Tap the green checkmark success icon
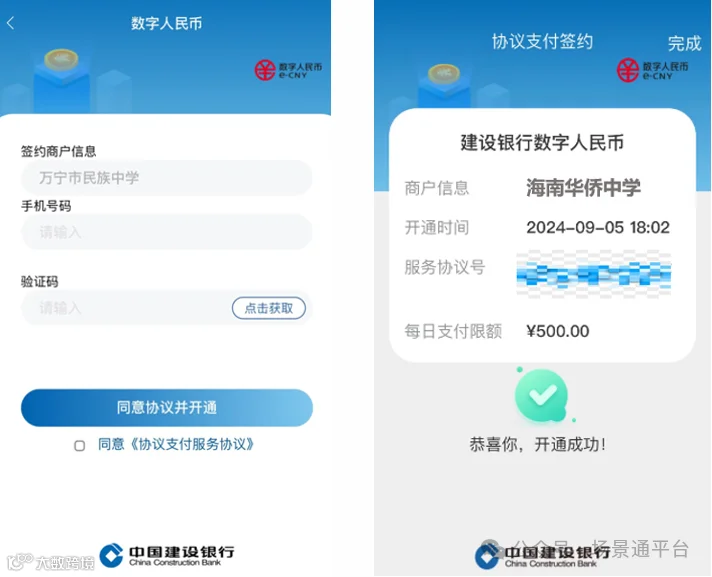This screenshot has height=577, width=712. click(542, 395)
